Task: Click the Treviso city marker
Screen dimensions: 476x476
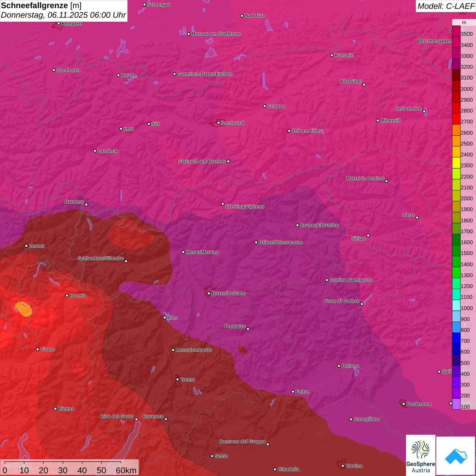Action: pyautogui.click(x=343, y=466)
